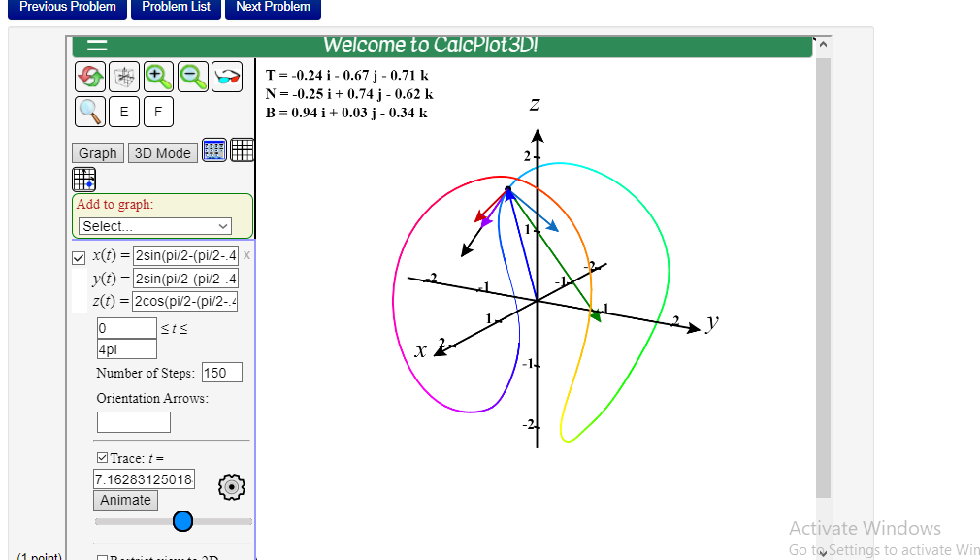This screenshot has width=980, height=560.
Task: Toggle the 3D glasses anaglyph icon
Action: (227, 77)
